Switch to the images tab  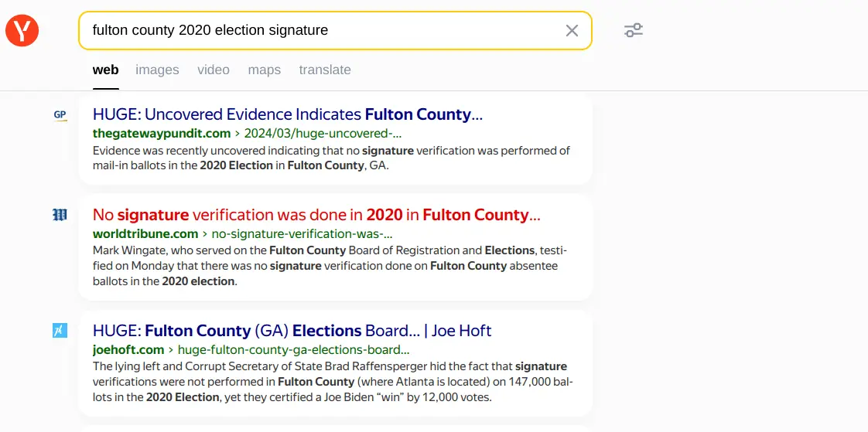point(157,70)
